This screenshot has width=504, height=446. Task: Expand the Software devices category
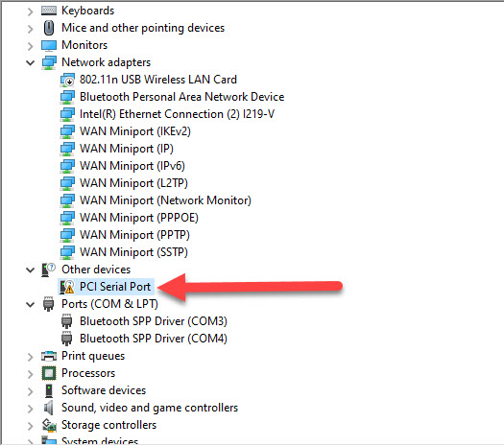[30, 391]
